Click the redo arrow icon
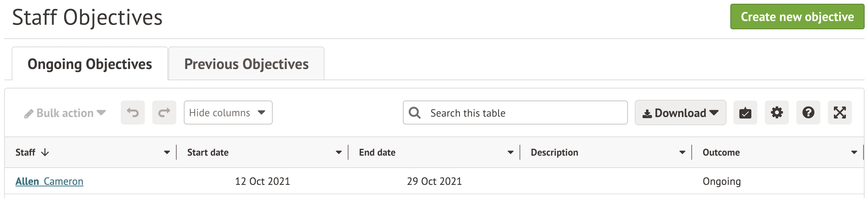Viewport: 868px width, 198px height. (x=164, y=112)
